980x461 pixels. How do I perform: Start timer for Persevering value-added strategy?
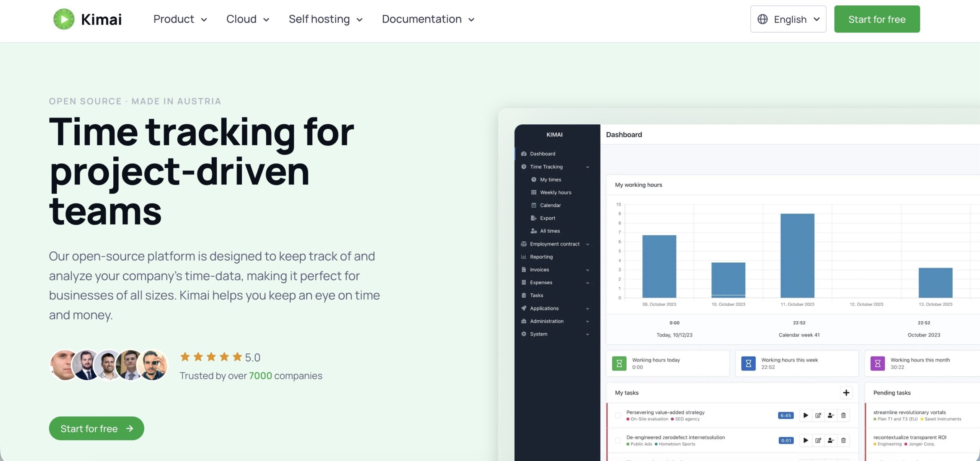pyautogui.click(x=806, y=415)
